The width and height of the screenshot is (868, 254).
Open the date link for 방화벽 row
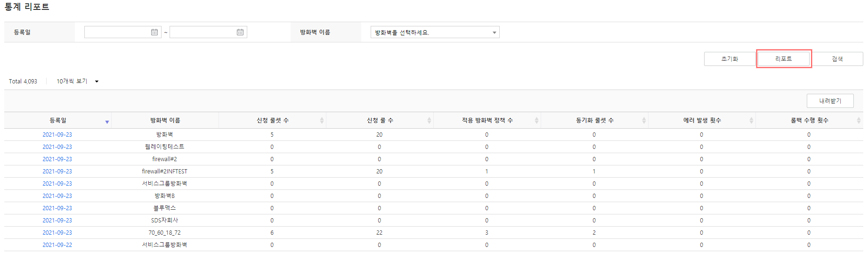point(57,135)
